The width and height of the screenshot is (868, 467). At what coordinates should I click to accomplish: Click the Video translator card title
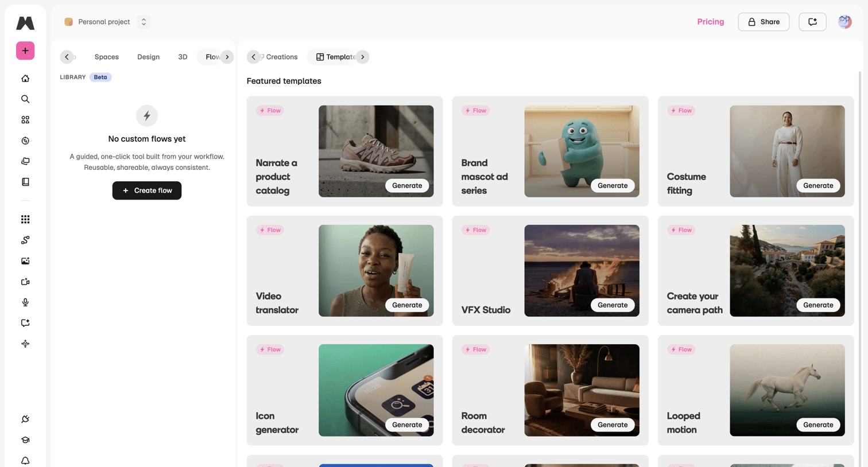[277, 303]
